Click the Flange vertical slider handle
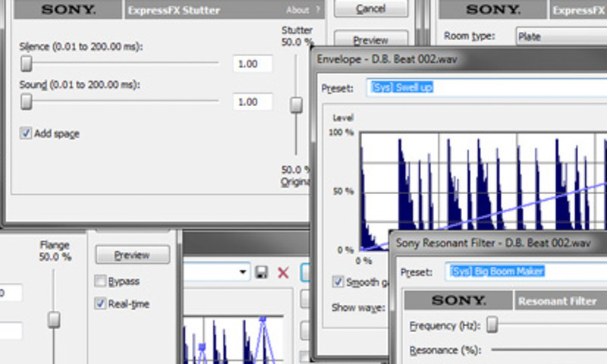This screenshot has height=364, width=607. click(x=54, y=320)
